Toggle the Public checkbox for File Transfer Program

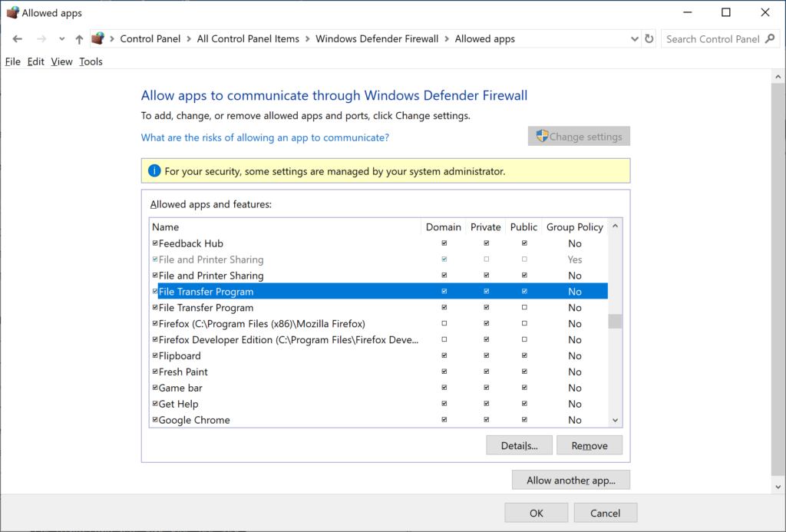(524, 291)
